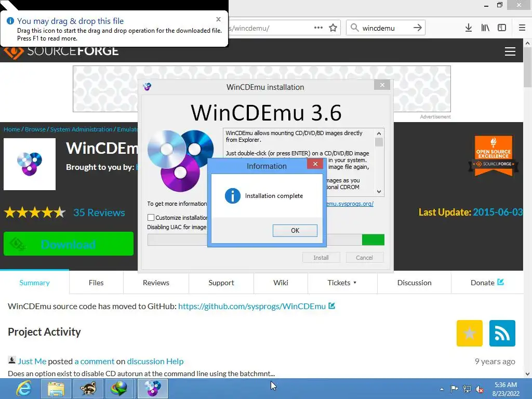Open Firefox Library icon
532x399 pixels.
pyautogui.click(x=485, y=28)
